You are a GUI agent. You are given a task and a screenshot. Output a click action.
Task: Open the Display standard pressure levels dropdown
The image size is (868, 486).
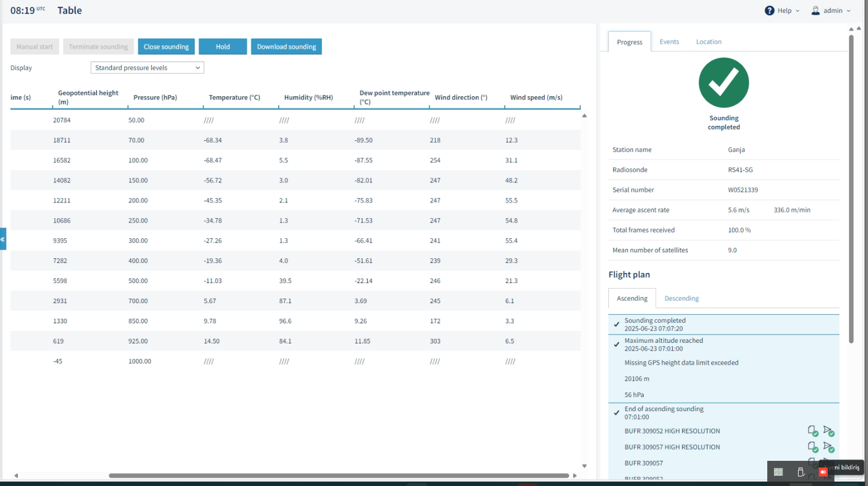click(x=147, y=68)
